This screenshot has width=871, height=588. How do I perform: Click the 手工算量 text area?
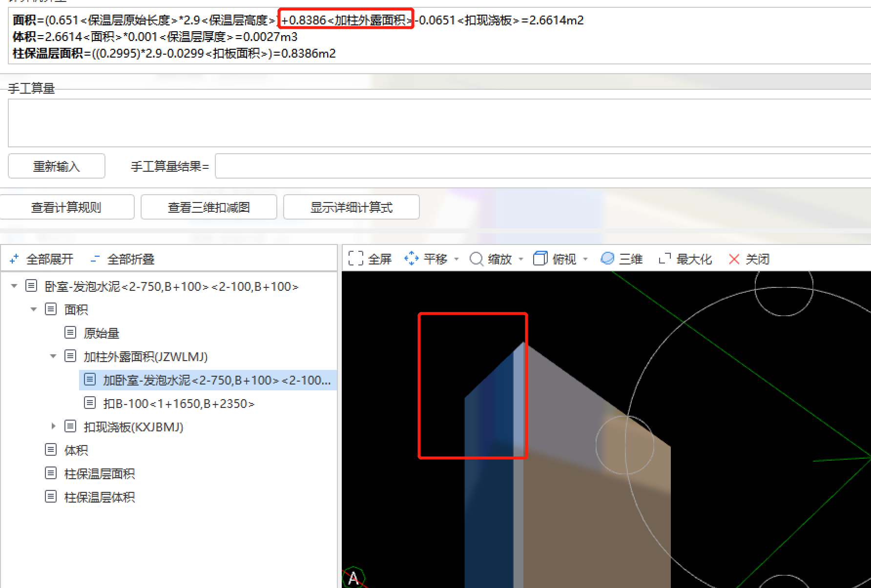[x=439, y=123]
